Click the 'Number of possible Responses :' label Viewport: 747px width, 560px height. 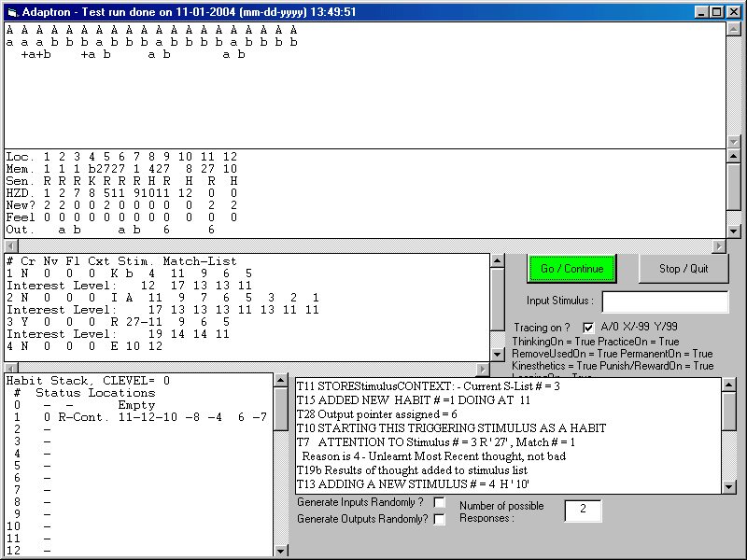tap(501, 511)
